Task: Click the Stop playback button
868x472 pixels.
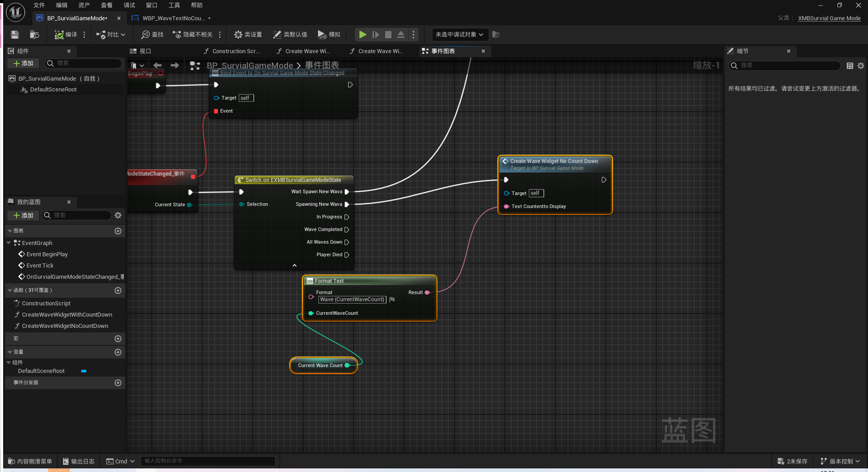Action: point(388,35)
